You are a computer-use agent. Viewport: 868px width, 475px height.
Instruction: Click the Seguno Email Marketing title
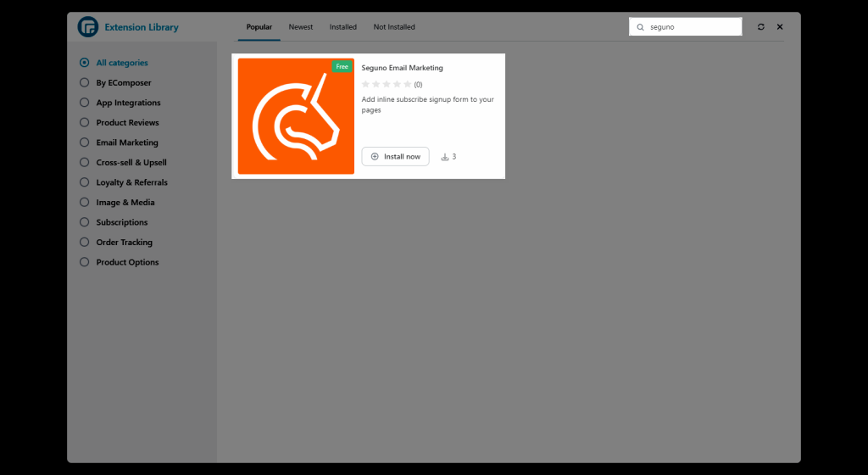click(x=403, y=68)
